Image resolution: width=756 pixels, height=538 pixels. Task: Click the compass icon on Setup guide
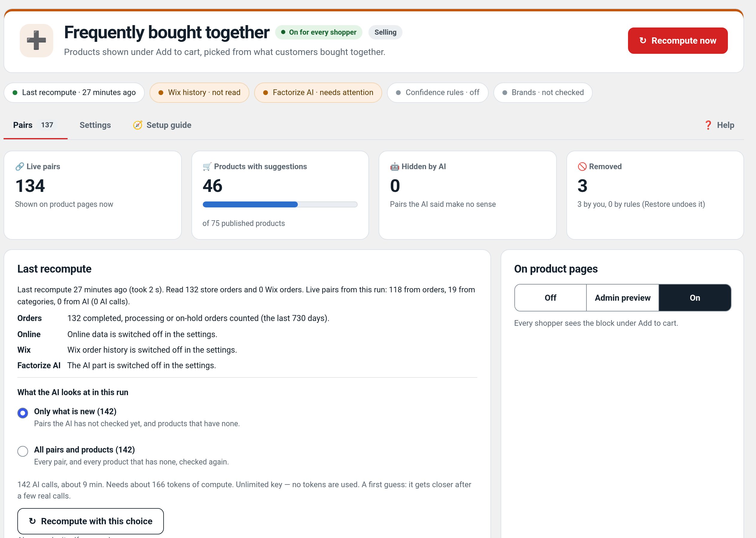coord(138,125)
